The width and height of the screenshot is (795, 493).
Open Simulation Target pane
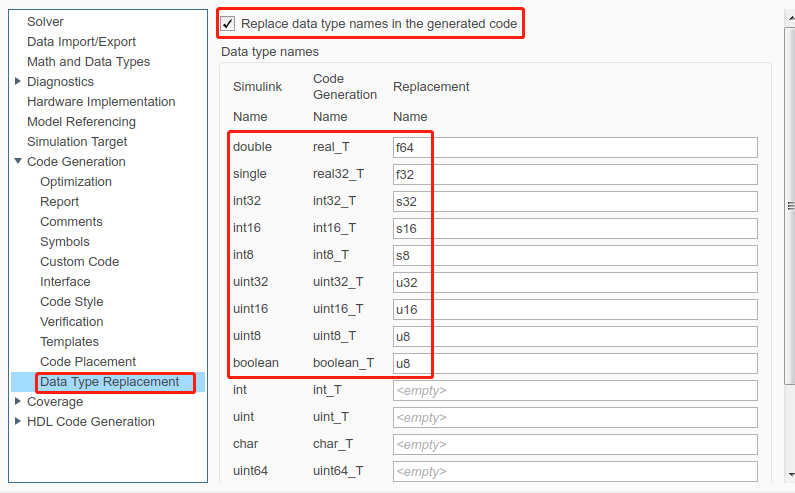point(77,142)
